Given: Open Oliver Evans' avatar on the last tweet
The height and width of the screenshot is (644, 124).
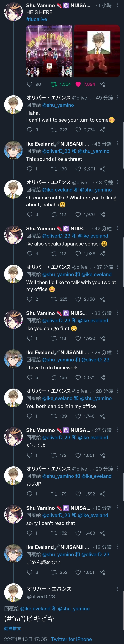Looking at the screenshot, I should (x=14, y=593).
